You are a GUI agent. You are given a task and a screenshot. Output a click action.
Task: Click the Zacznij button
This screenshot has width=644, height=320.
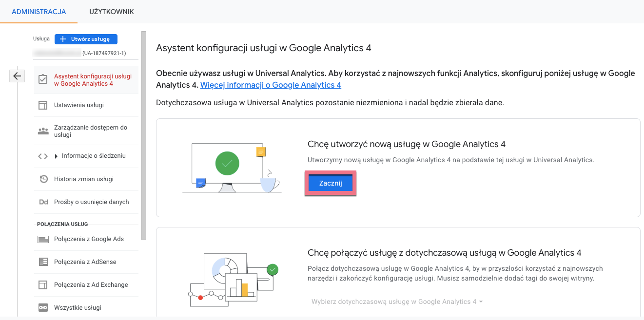330,183
